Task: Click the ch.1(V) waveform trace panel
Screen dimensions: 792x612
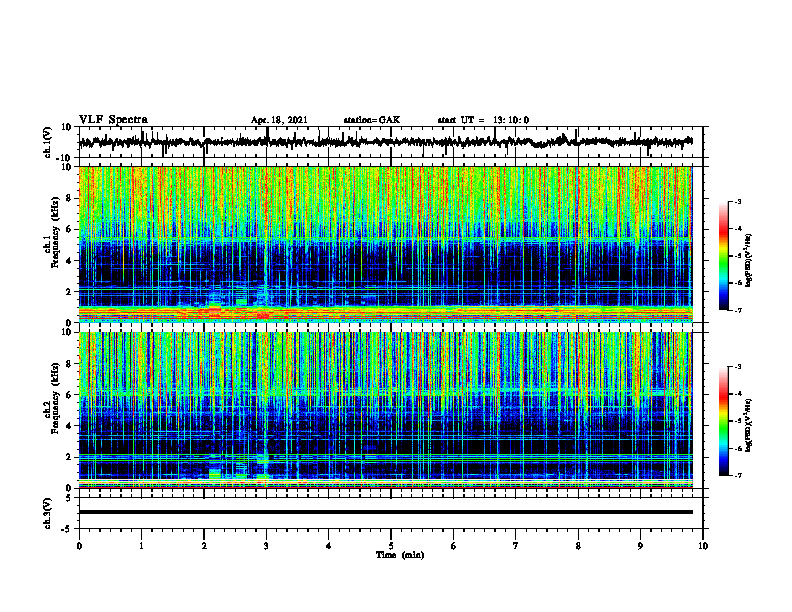Action: point(391,142)
